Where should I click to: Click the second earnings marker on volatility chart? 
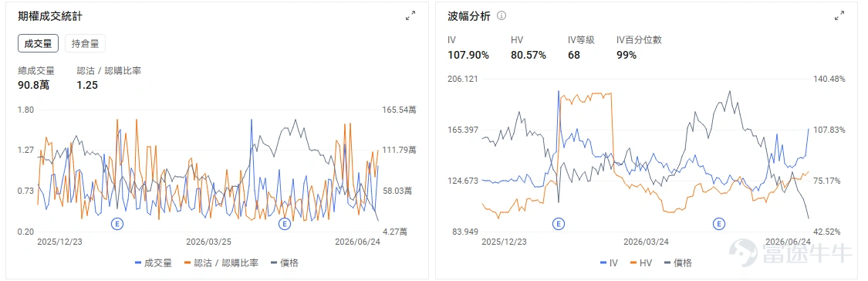coord(718,223)
